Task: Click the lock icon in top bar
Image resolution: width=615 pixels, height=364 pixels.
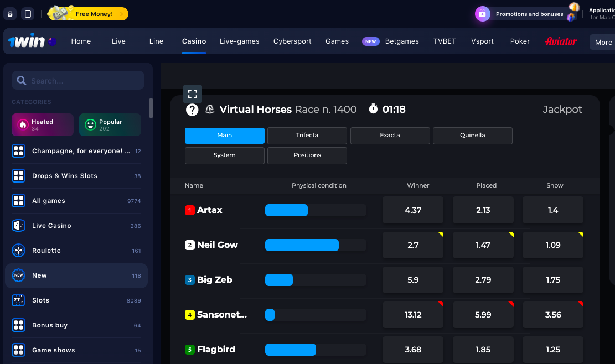Action: point(10,14)
